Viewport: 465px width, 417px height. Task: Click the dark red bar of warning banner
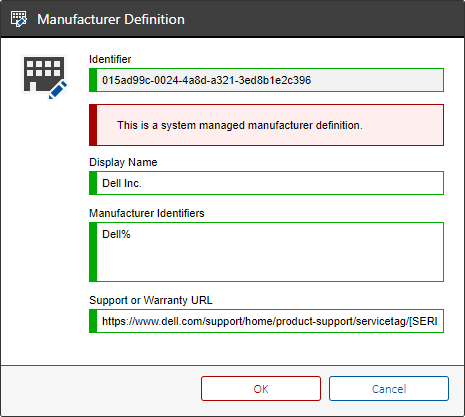coord(93,125)
